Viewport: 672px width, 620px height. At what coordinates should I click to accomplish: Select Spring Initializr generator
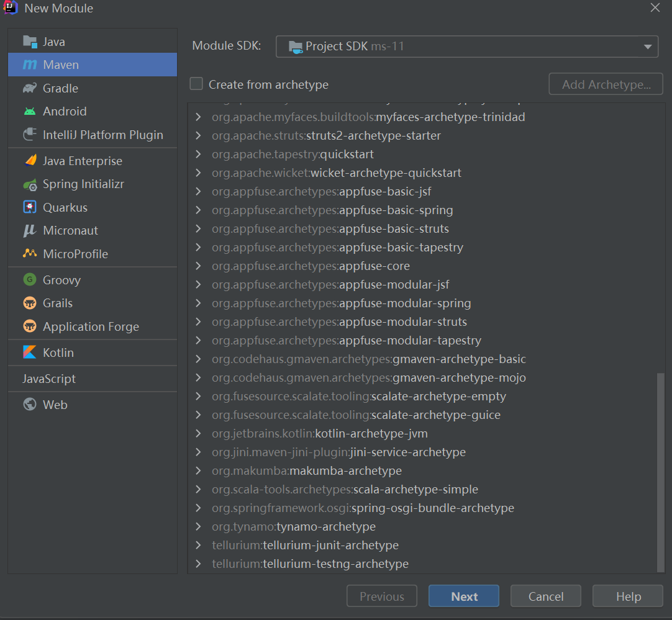93,184
